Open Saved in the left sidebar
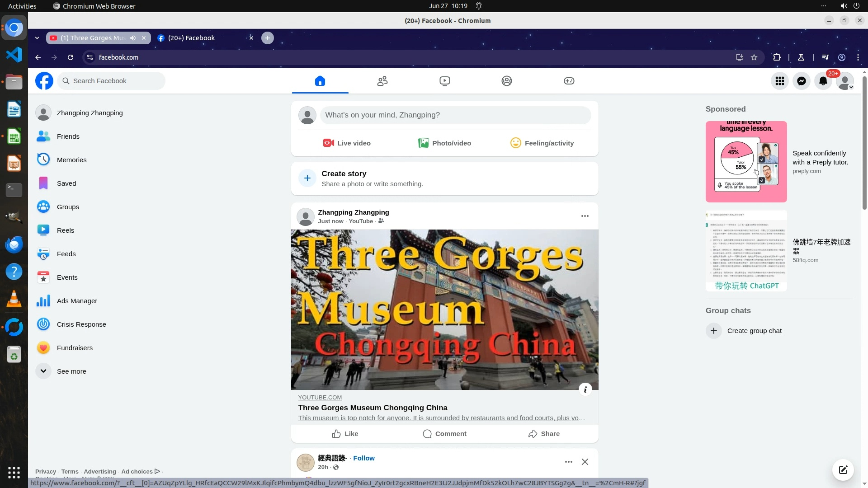 (66, 183)
